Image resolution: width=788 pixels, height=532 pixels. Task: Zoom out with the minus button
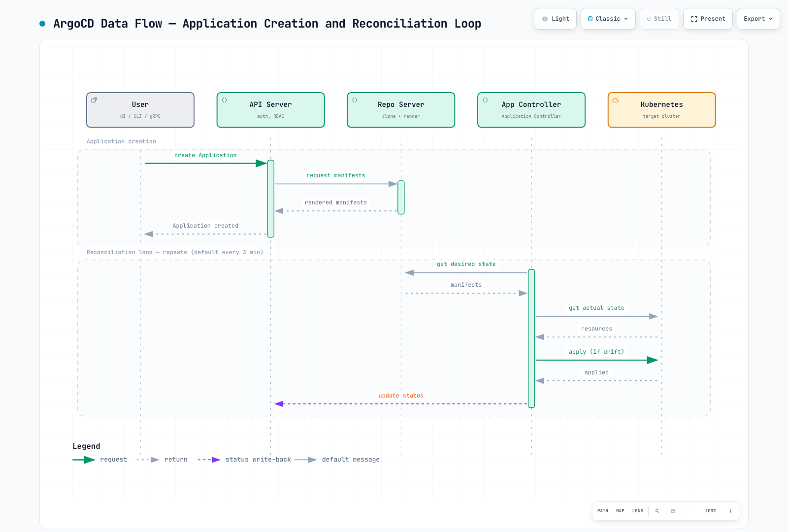pyautogui.click(x=690, y=511)
